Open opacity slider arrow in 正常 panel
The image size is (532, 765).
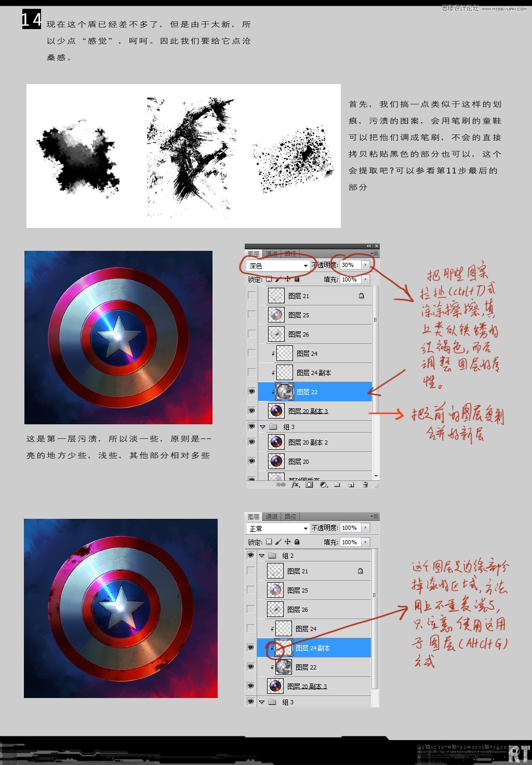click(x=366, y=528)
